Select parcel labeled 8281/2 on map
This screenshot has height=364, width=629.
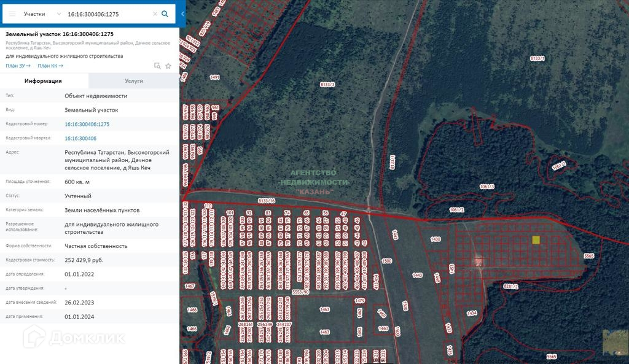510,287
